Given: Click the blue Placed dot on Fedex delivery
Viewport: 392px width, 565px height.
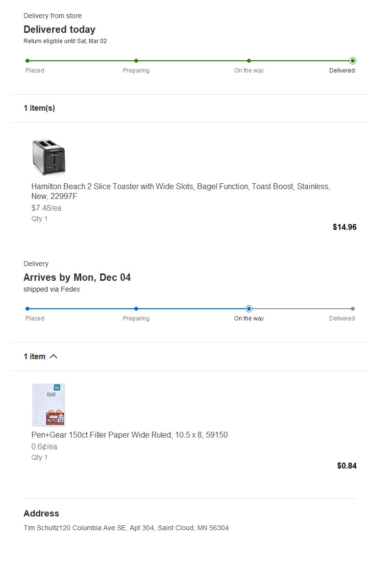Looking at the screenshot, I should pos(27,308).
